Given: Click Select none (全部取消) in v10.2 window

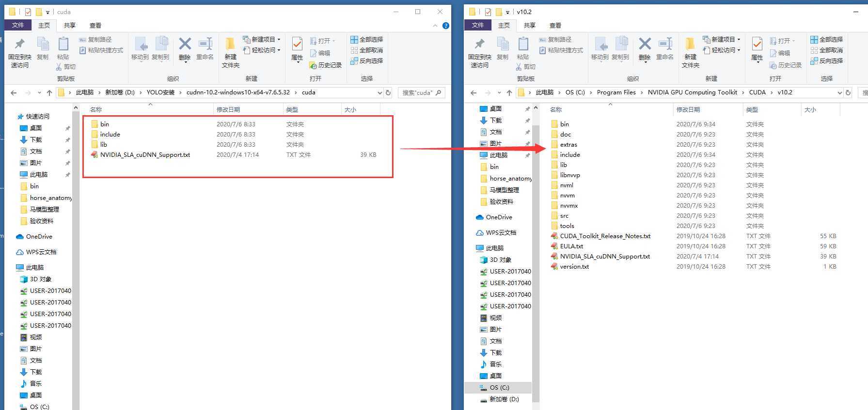Looking at the screenshot, I should 827,50.
